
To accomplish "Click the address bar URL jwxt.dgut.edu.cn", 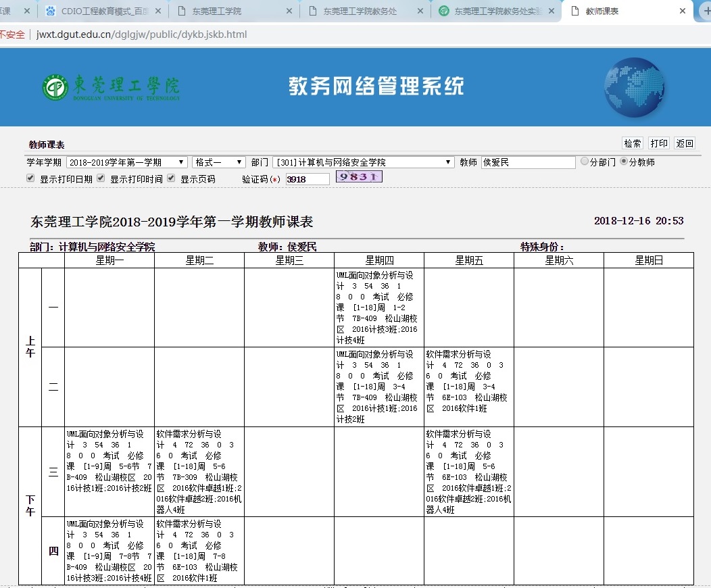I will click(141, 34).
